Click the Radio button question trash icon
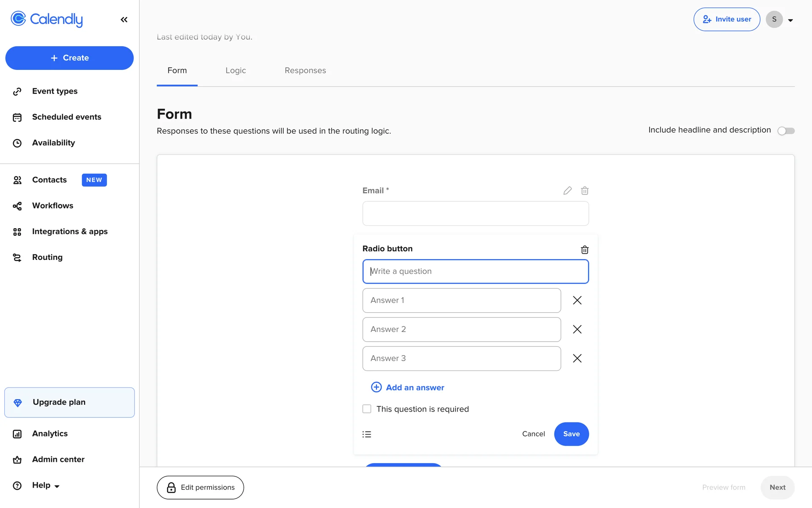Image resolution: width=812 pixels, height=508 pixels. [x=584, y=249]
